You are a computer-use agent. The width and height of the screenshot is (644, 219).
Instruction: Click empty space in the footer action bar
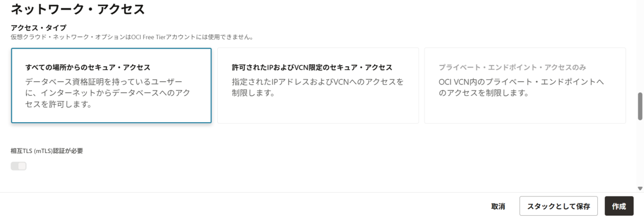point(241,206)
